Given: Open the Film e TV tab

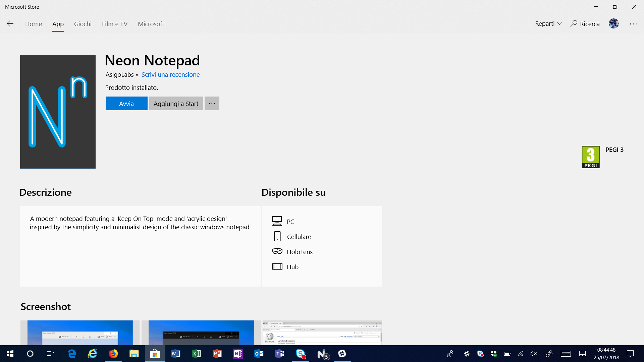Looking at the screenshot, I should (115, 24).
